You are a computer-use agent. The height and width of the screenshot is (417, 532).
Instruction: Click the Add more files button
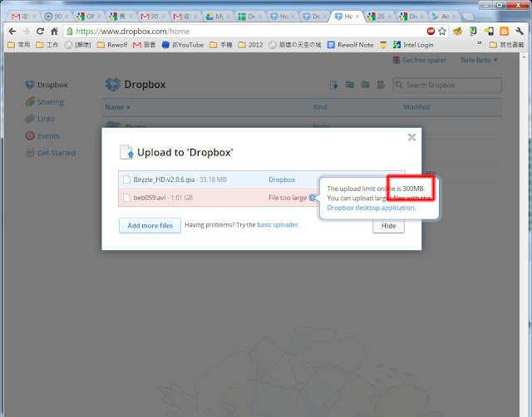coord(150,225)
